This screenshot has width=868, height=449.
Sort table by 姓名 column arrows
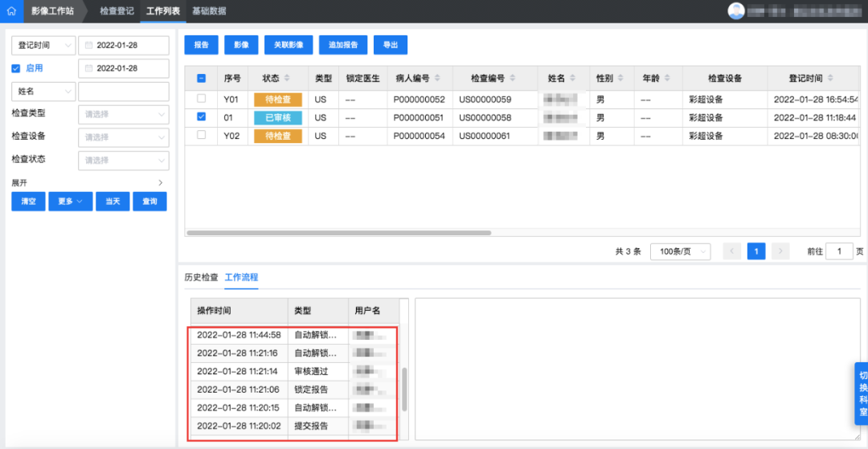point(572,79)
